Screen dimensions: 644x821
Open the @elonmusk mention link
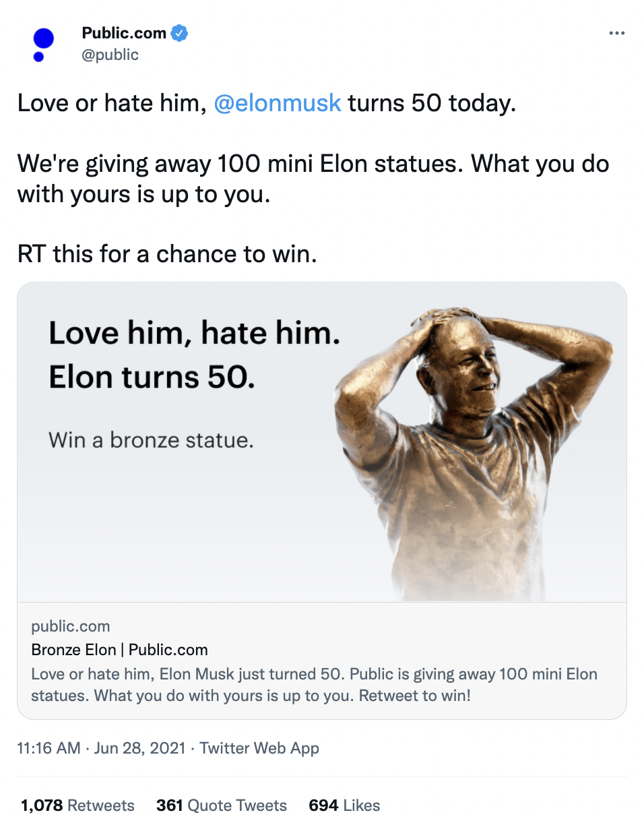(277, 104)
